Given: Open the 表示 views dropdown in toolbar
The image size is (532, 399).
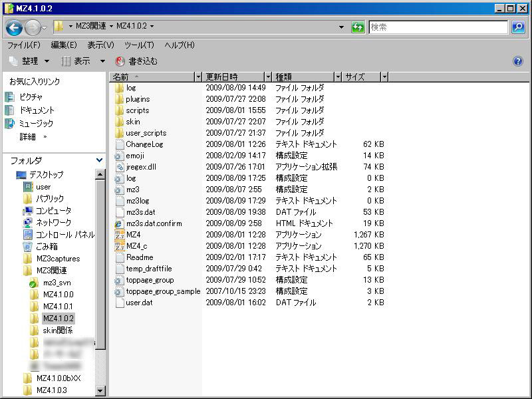Looking at the screenshot, I should coord(83,61).
